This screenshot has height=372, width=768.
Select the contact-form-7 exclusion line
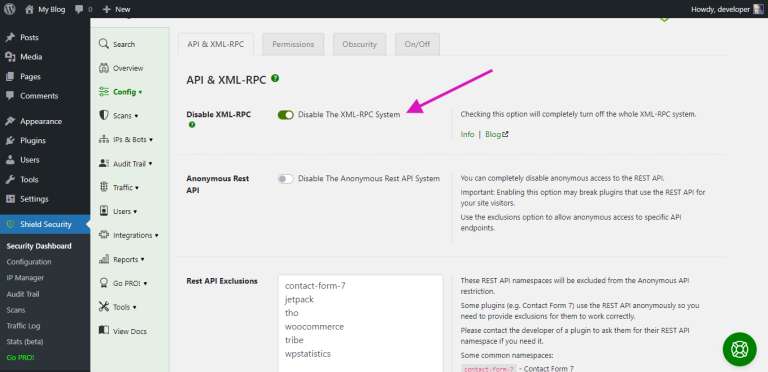315,286
